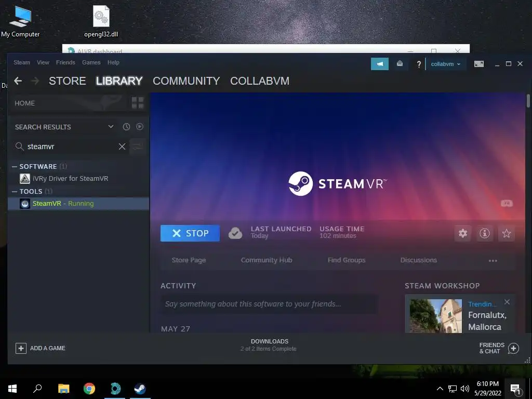
Task: Click the iVRy Driver app icon
Action: coord(25,179)
